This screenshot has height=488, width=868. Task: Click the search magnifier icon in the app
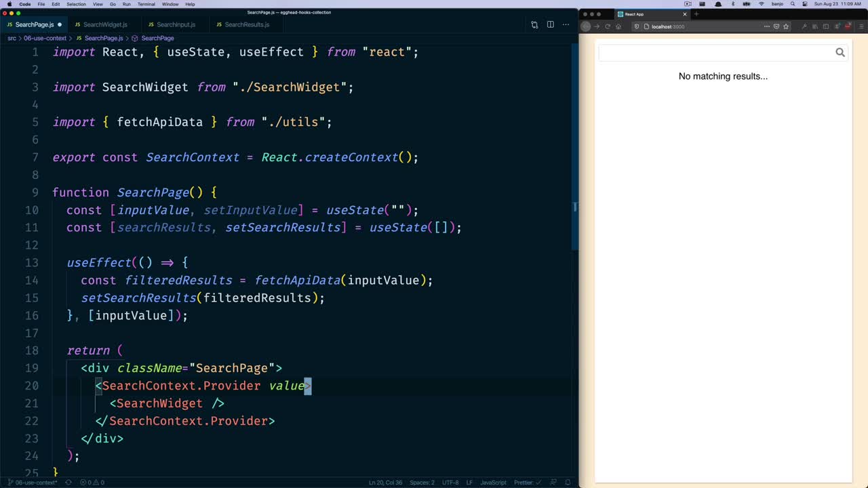[x=840, y=52]
